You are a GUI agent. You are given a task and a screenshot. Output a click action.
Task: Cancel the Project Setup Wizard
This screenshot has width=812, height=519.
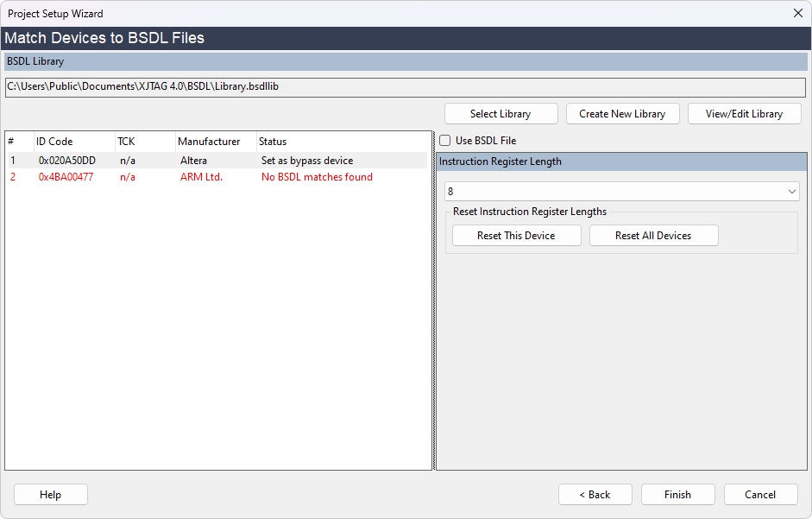[x=760, y=495]
